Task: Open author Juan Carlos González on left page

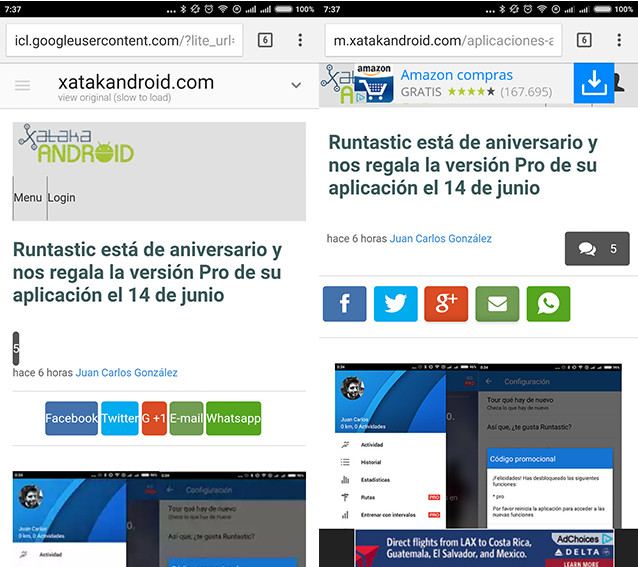Action: [127, 373]
